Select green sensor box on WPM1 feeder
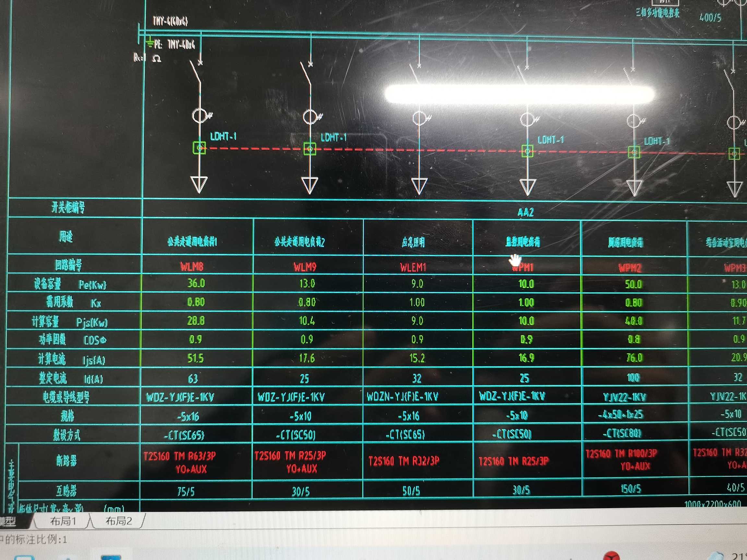 (x=528, y=151)
